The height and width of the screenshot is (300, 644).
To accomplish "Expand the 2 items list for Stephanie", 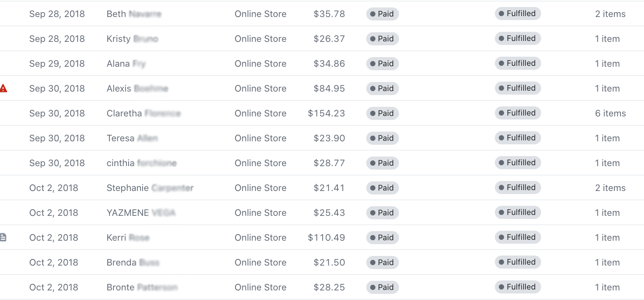I will click(610, 188).
